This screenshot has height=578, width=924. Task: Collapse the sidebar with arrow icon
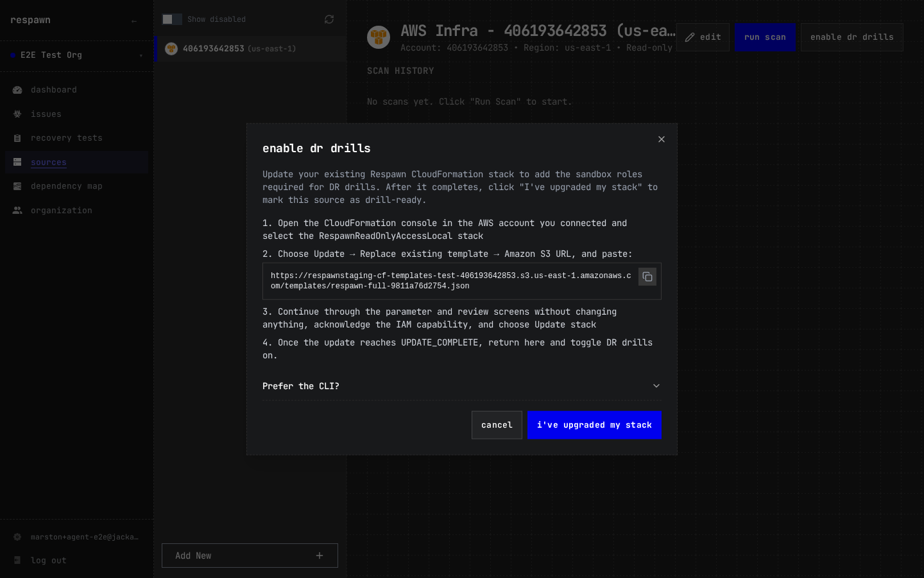(134, 21)
